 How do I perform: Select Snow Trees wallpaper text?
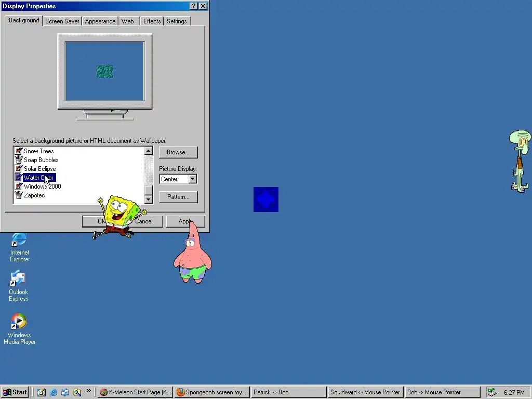(38, 151)
